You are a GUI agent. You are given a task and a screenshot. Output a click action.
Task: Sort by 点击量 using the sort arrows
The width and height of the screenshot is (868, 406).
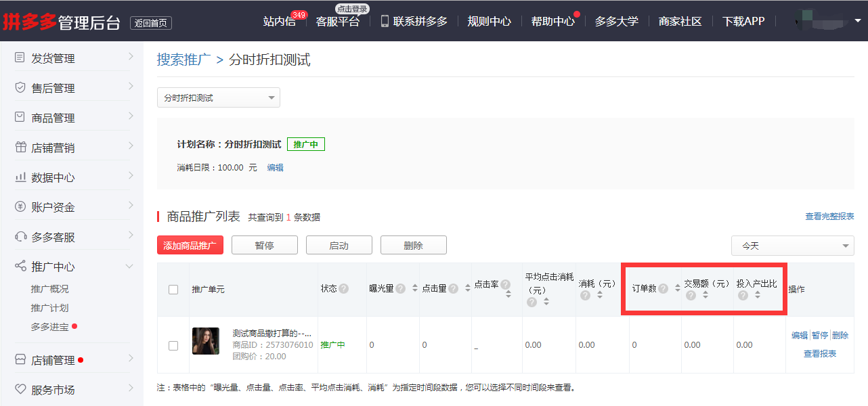(x=467, y=289)
